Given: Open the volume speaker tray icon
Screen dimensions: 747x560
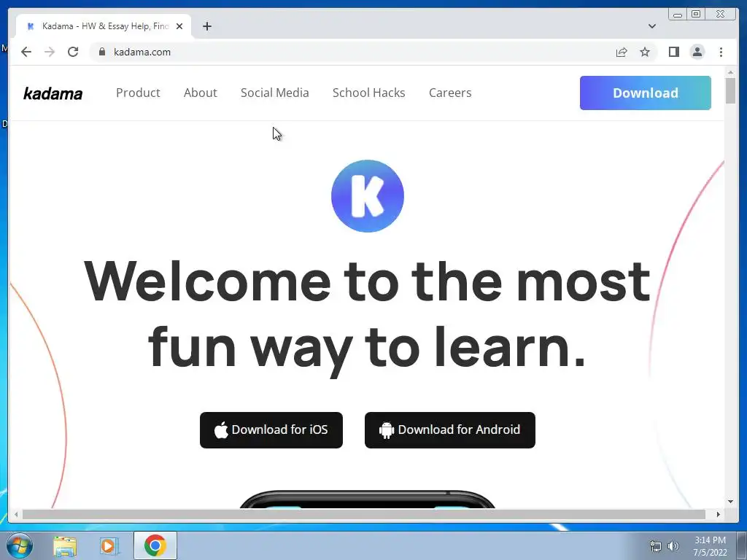Looking at the screenshot, I should [673, 546].
